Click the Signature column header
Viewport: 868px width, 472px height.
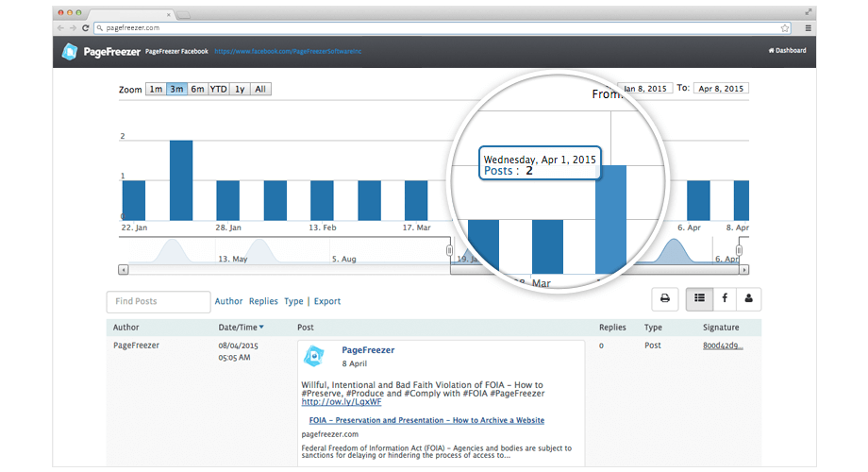(721, 328)
